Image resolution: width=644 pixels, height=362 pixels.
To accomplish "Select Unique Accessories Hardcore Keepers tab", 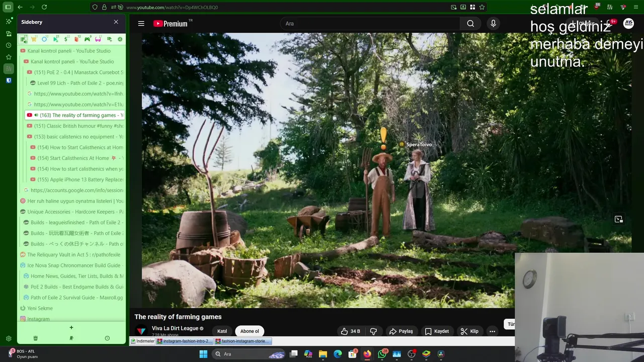I will click(x=71, y=212).
